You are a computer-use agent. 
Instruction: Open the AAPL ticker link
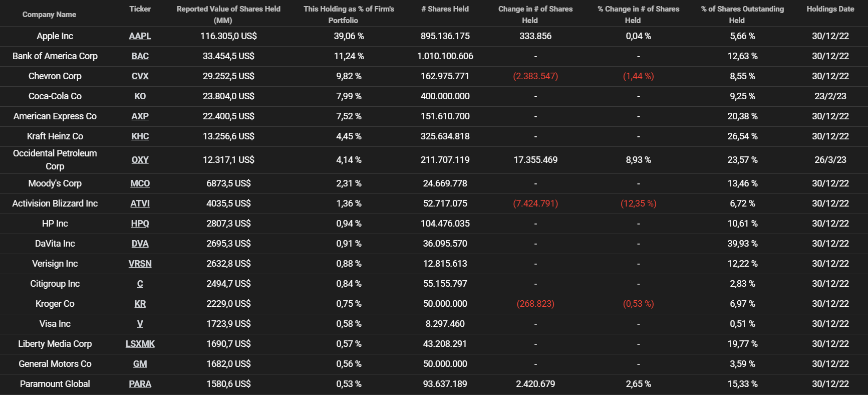coord(140,36)
